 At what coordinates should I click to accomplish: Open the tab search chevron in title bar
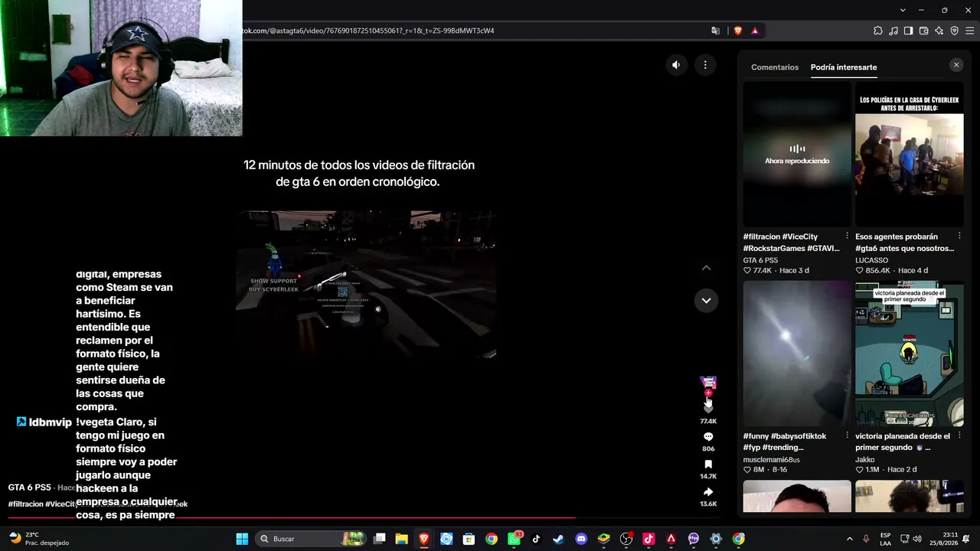click(x=903, y=10)
